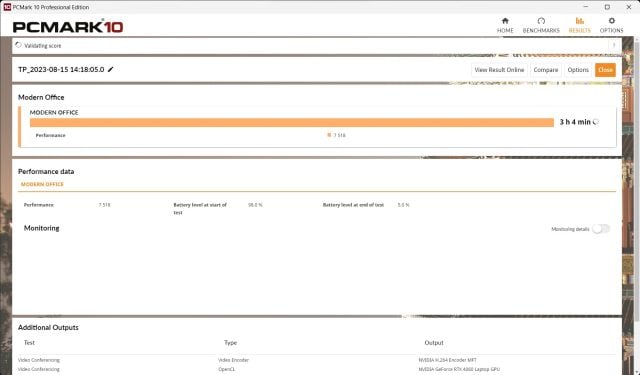Click the orange Modern Office battery bar
The width and height of the screenshot is (640, 375).
coord(292,122)
